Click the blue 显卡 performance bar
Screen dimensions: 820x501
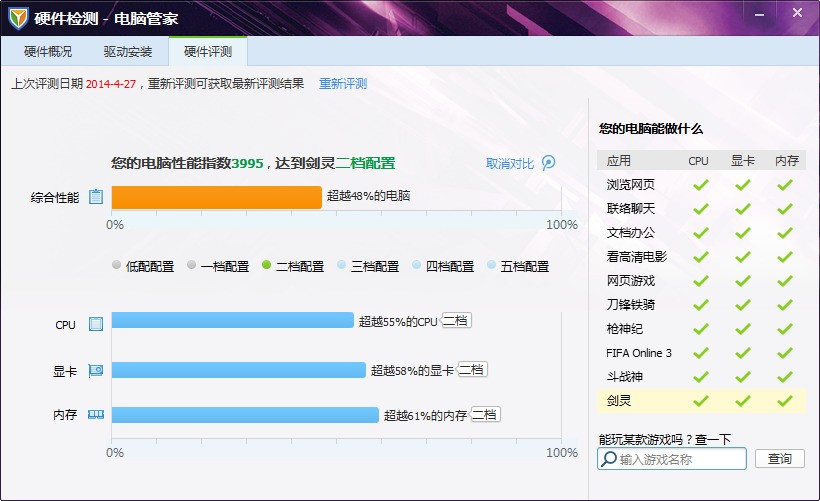(238, 370)
